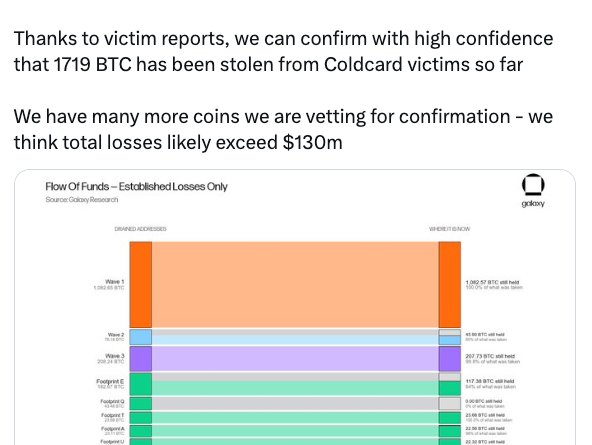Click the orange Wave 1 destination bar
The image size is (592, 445).
coord(450,285)
